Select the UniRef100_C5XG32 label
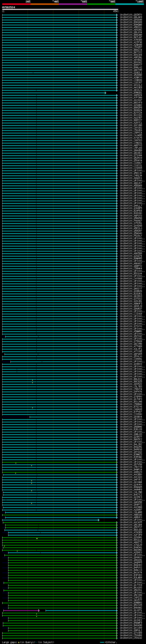This screenshot has width=146, height=644. click(131, 638)
